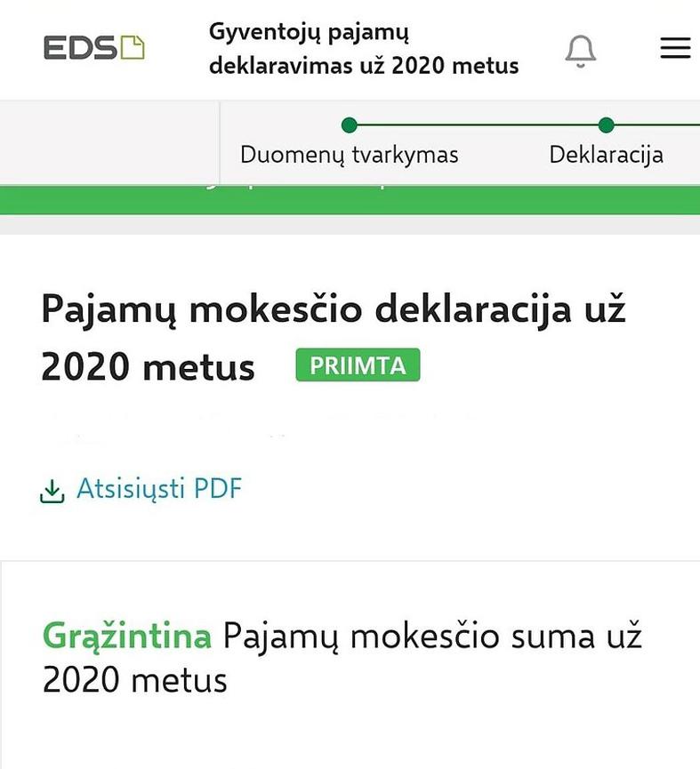Click the green banner below the steps

click(350, 200)
